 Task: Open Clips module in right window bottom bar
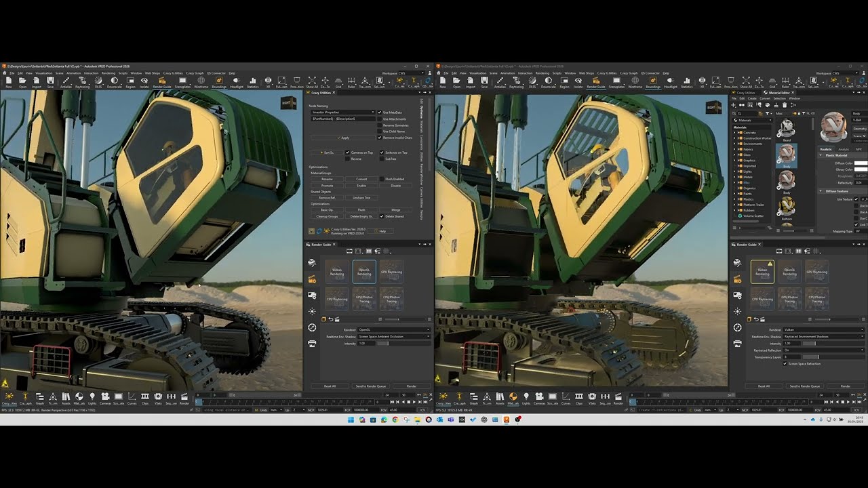[578, 399]
